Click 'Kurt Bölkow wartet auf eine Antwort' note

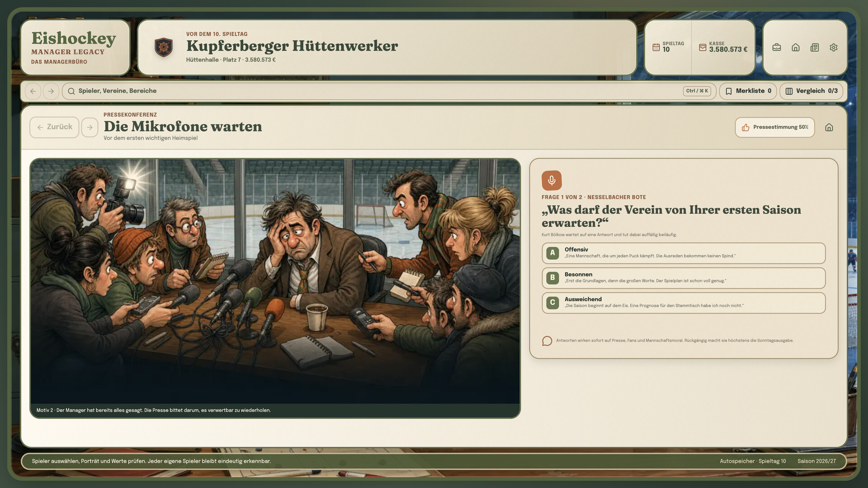(609, 235)
